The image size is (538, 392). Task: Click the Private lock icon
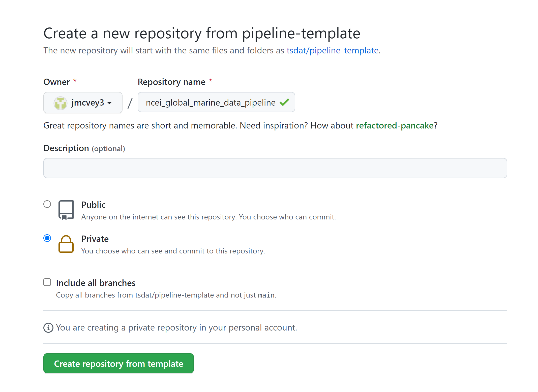66,244
